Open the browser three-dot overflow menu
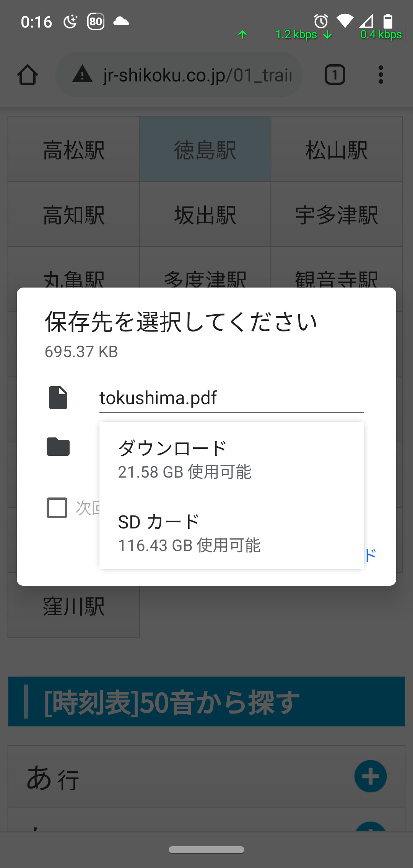Screen dimensions: 413x868 pos(380,75)
